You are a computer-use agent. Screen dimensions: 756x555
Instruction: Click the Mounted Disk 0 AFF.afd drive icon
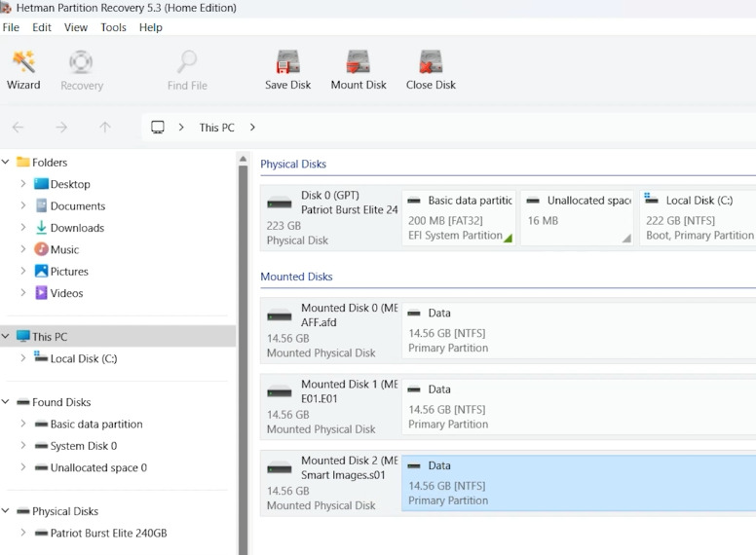pos(280,315)
